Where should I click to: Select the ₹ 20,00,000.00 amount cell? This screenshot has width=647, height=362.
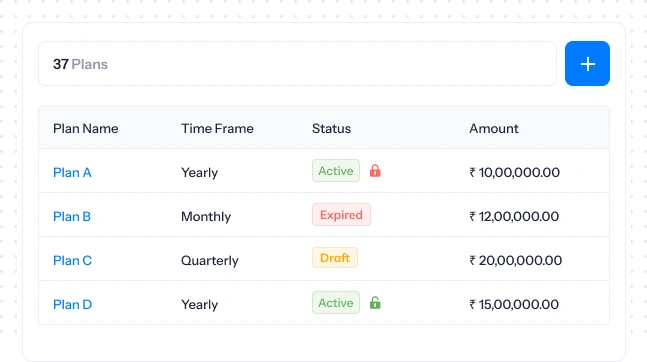pyautogui.click(x=515, y=260)
